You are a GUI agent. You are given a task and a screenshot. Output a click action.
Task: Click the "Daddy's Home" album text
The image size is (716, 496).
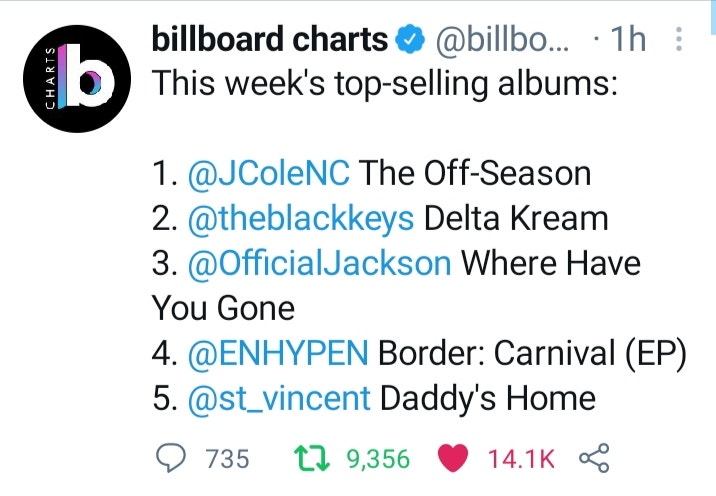click(488, 398)
